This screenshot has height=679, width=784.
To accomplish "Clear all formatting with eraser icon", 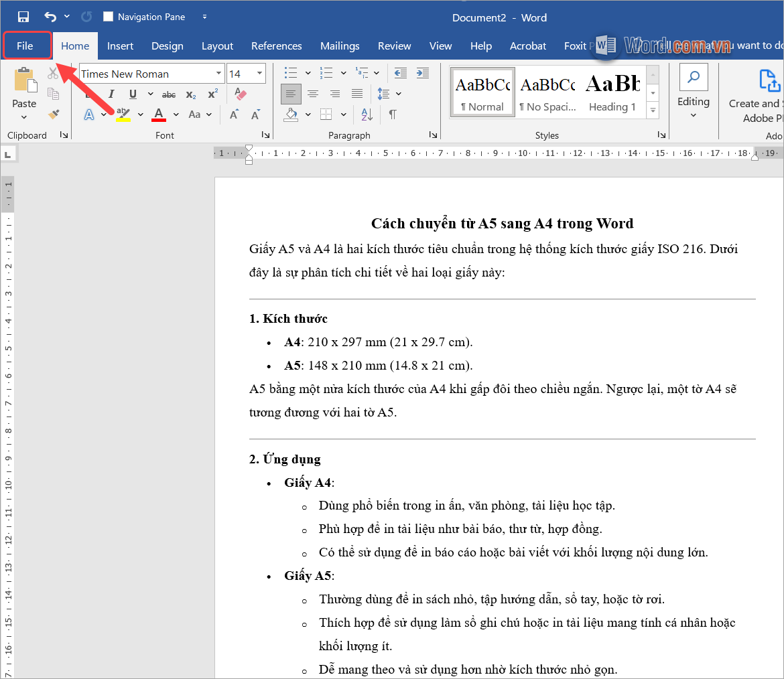I will click(x=240, y=94).
